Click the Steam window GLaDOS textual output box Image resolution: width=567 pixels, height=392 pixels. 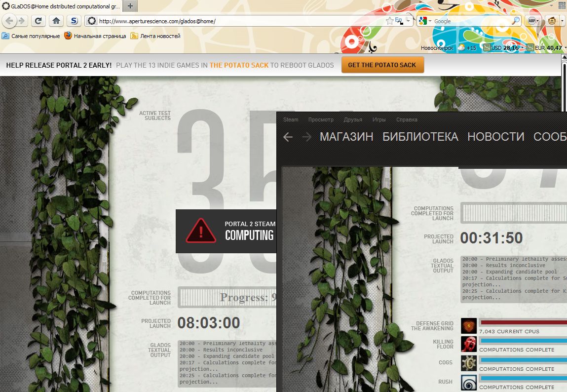[x=514, y=279]
